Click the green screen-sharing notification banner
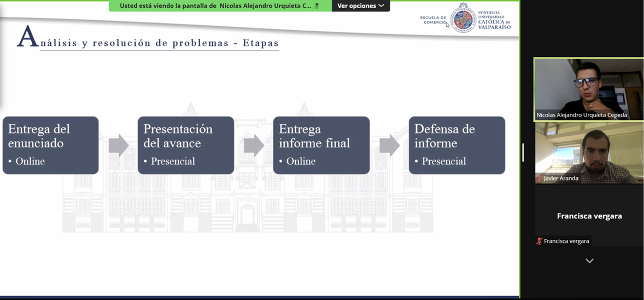This screenshot has width=644, height=300. [x=219, y=6]
